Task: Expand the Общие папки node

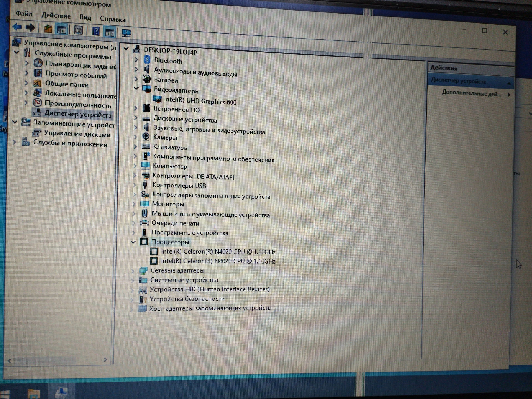Action: (26, 83)
